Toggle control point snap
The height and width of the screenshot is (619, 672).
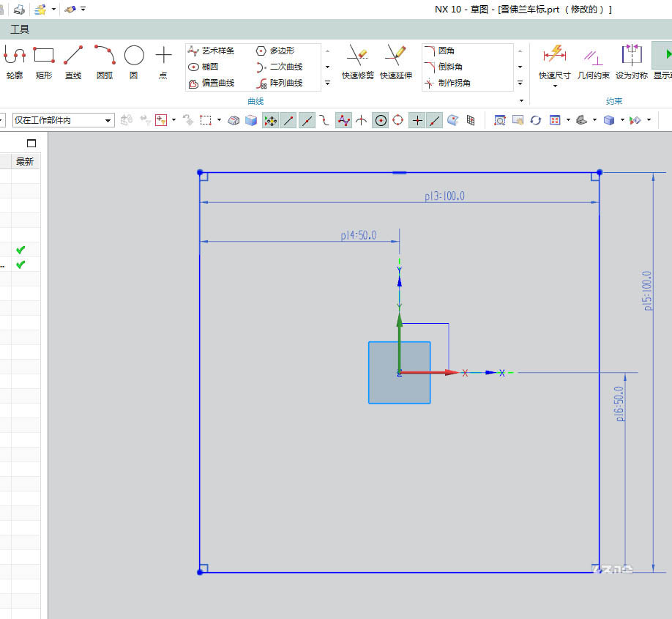(325, 121)
